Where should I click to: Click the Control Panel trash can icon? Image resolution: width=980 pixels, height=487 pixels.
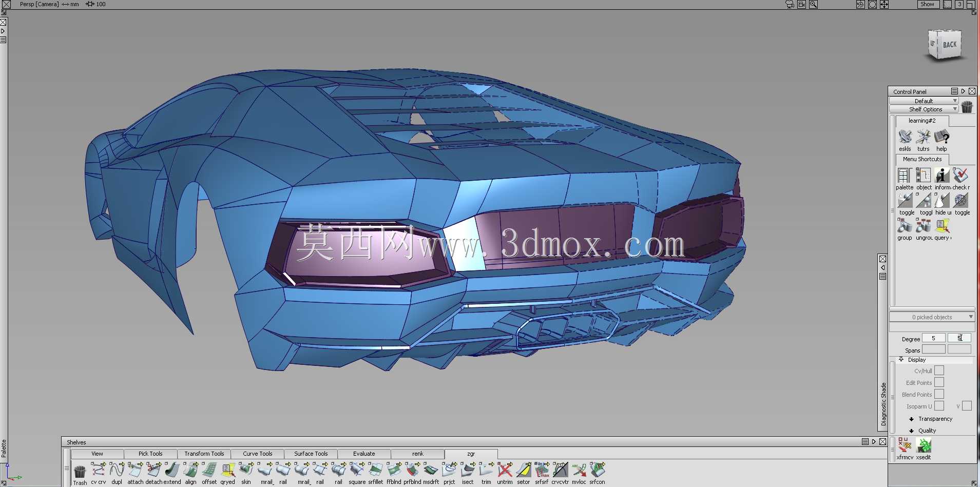[x=967, y=107]
